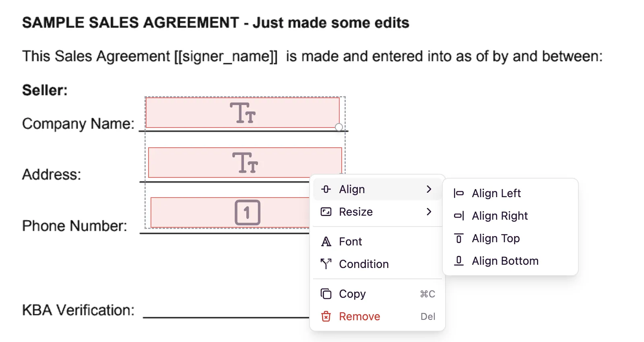This screenshot has height=342, width=644.
Task: Select the Copy command
Action: tap(352, 293)
